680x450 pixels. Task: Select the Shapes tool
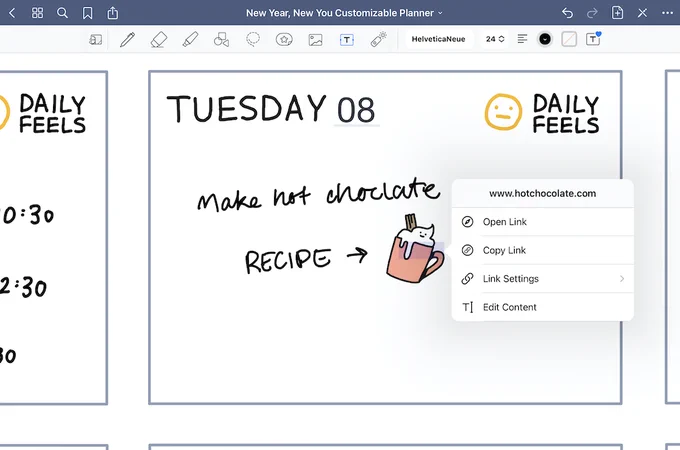pyautogui.click(x=221, y=39)
